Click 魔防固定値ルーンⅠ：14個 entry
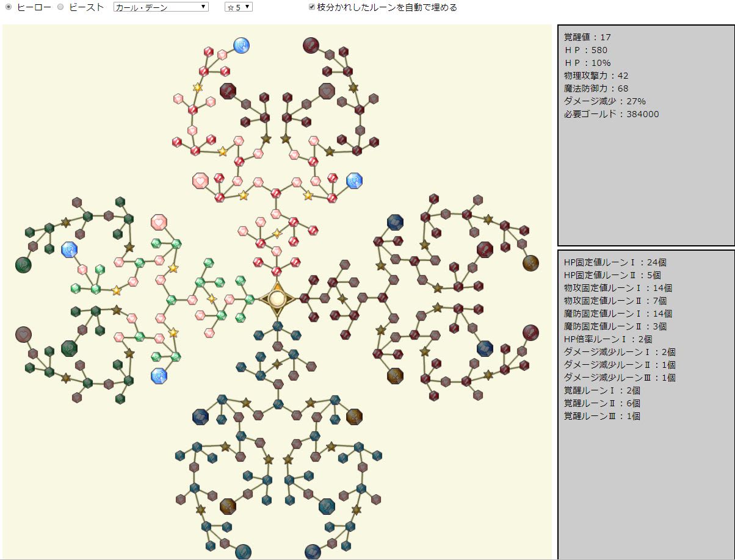The image size is (735, 560). (x=618, y=314)
